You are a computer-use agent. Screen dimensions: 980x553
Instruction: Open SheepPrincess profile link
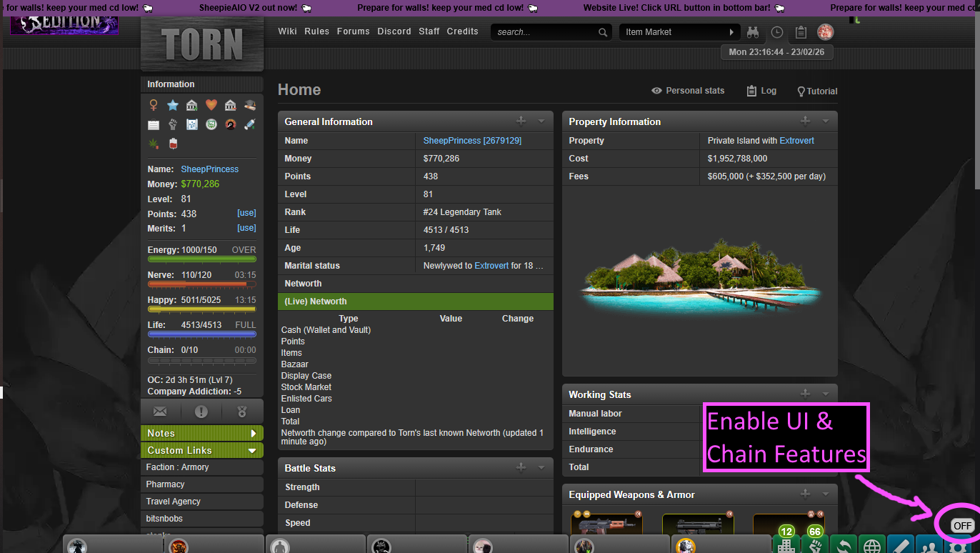(x=472, y=141)
